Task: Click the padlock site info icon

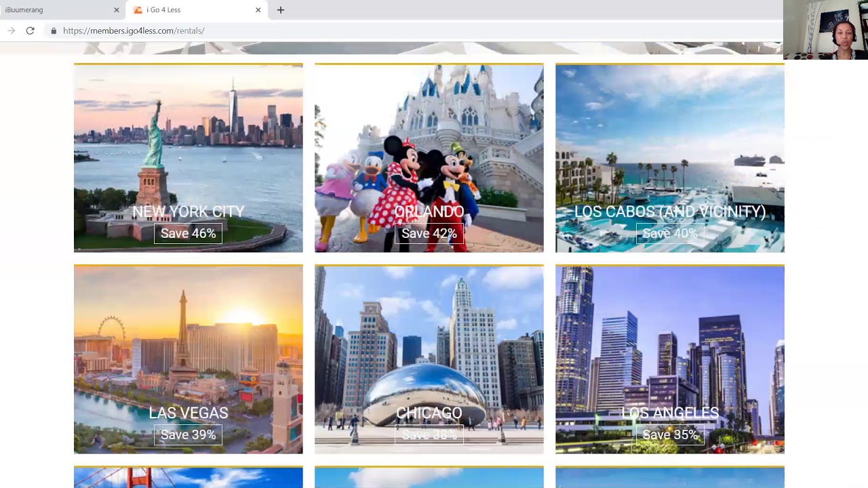Action: click(x=54, y=30)
